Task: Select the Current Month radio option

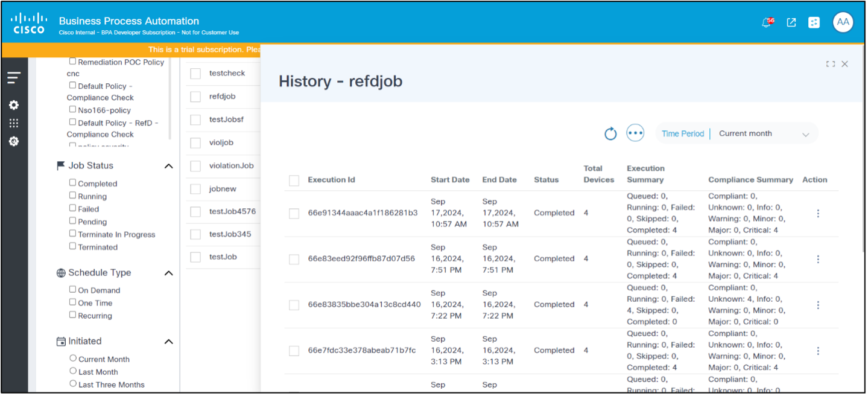Action: [73, 358]
